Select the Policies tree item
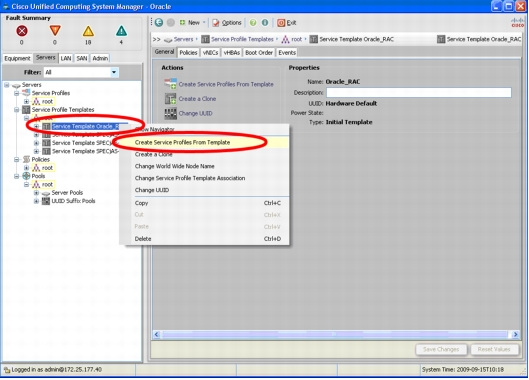The width and height of the screenshot is (529, 380). 40,159
